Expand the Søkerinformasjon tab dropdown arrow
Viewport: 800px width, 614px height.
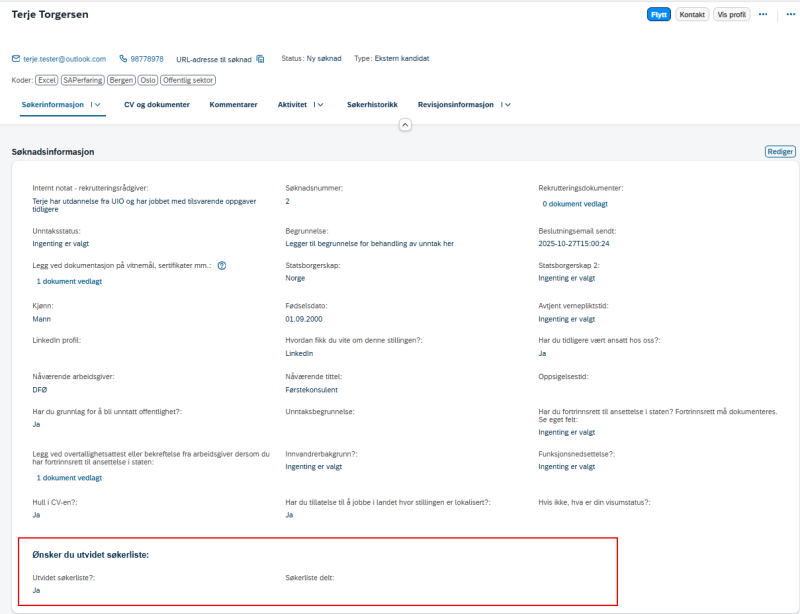[97, 105]
